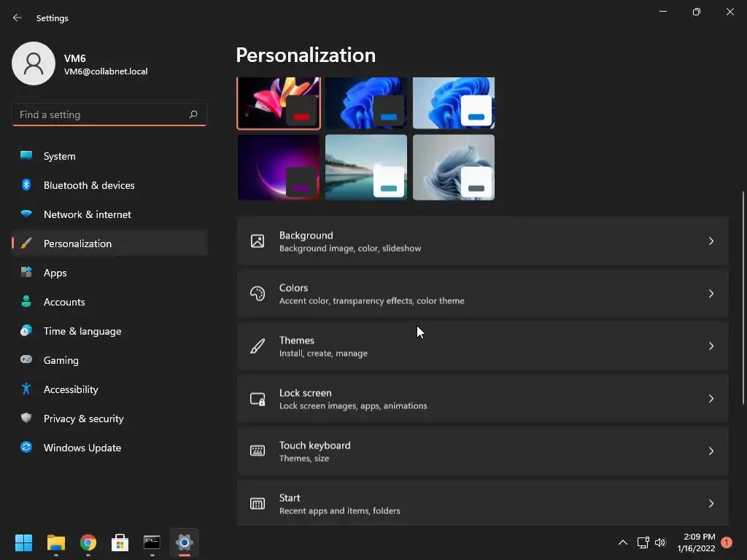The width and height of the screenshot is (747, 560).
Task: Select the Apps category label
Action: 55,273
